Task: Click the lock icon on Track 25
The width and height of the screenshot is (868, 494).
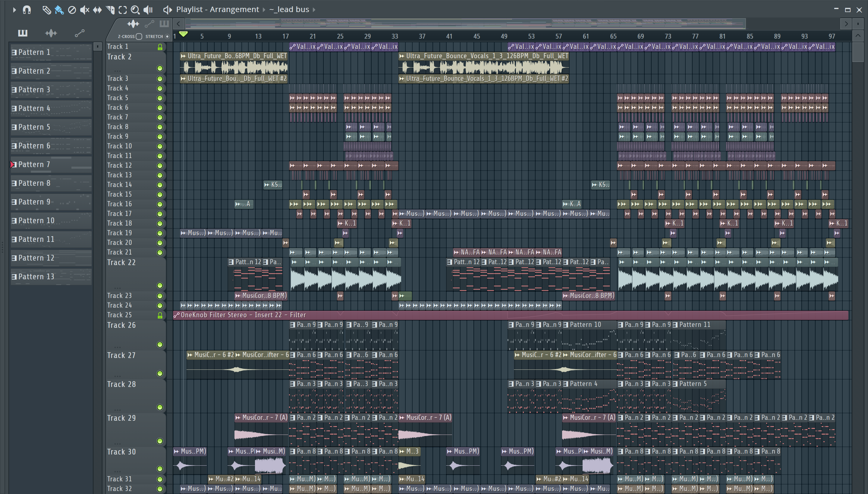Action: pyautogui.click(x=160, y=315)
